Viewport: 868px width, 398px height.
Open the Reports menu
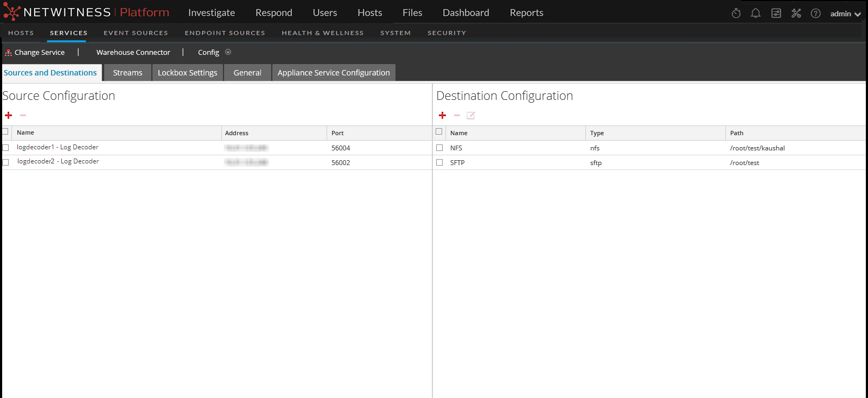(527, 12)
